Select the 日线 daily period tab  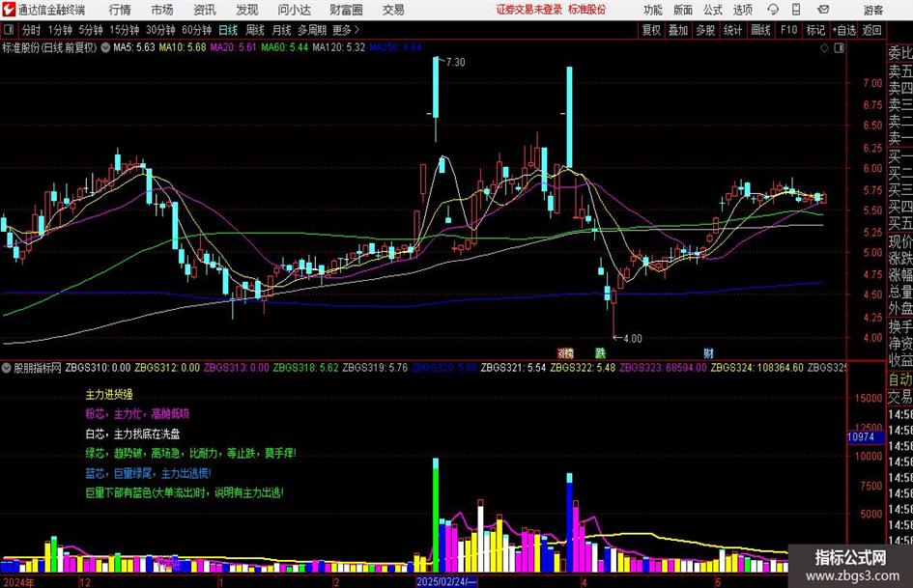coord(228,30)
